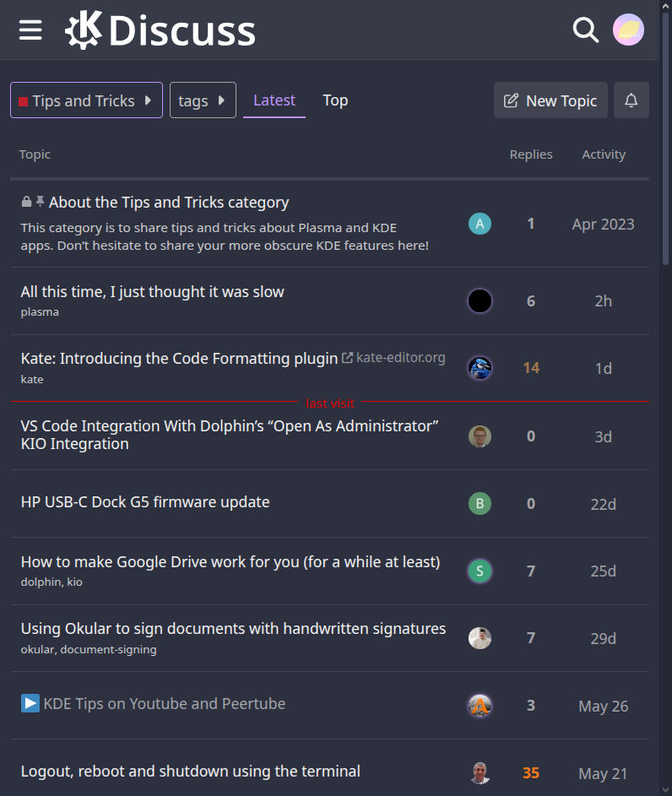Image resolution: width=672 pixels, height=796 pixels.
Task: Click the notification bell button
Action: point(631,100)
